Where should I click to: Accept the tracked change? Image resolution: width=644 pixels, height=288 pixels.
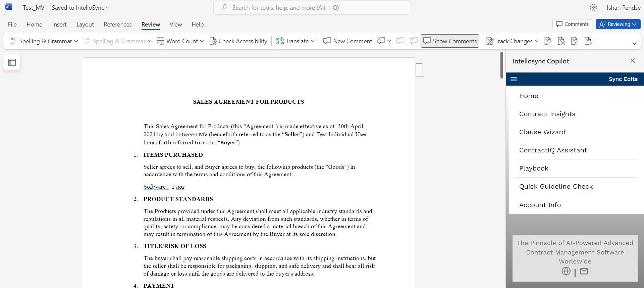pyautogui.click(x=548, y=41)
